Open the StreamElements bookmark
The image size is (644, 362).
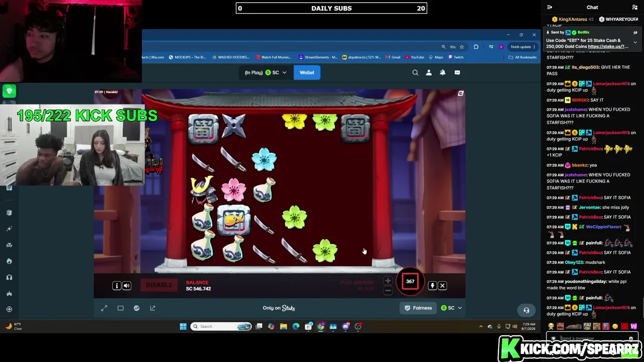[x=318, y=57]
